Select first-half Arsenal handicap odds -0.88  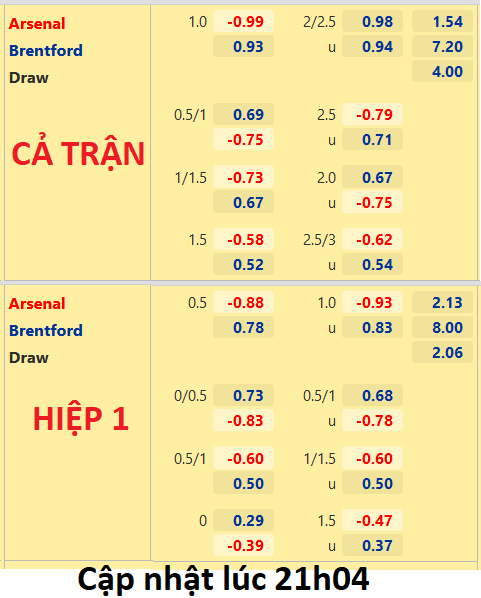(243, 302)
